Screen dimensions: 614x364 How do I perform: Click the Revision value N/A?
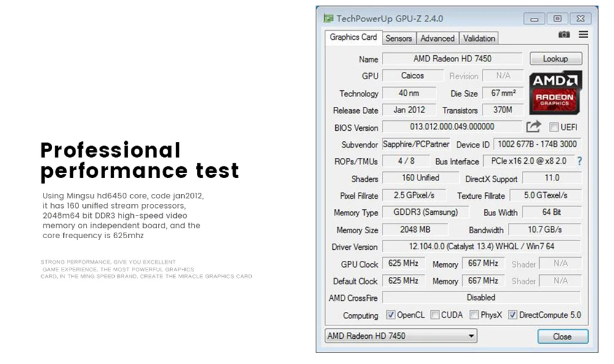coord(503,76)
